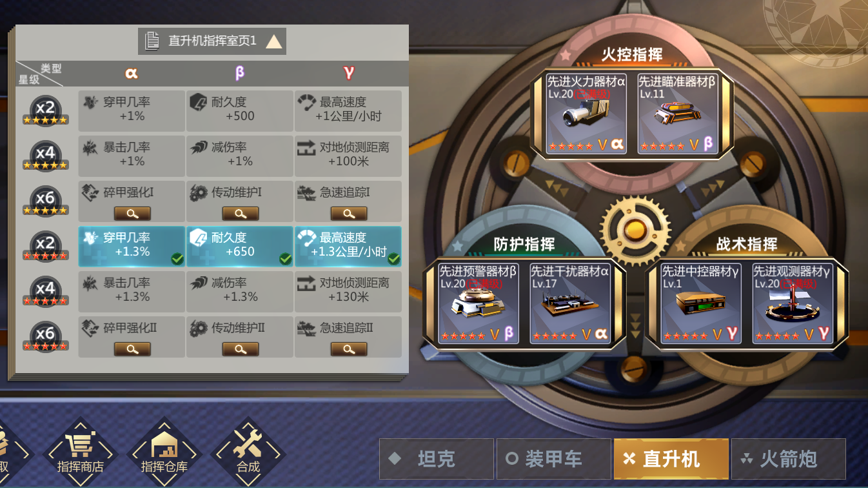The width and height of the screenshot is (868, 488).
Task: Select the 先进预警器材β equipment card
Action: (478, 303)
